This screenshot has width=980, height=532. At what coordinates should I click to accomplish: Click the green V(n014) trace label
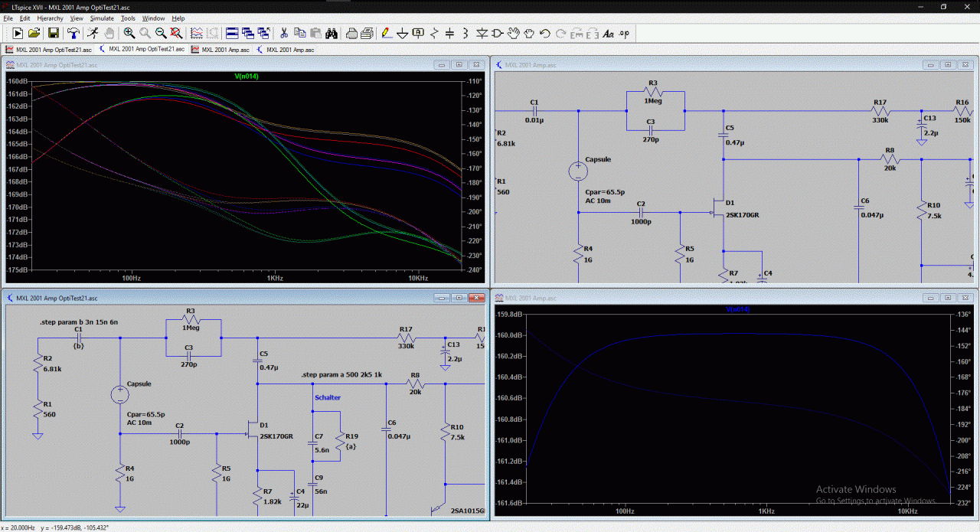248,76
